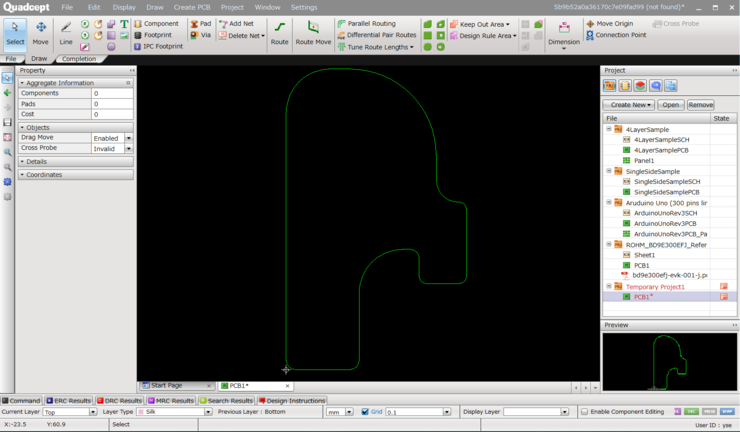740x432 pixels.
Task: Activate the Select tool
Action: pyautogui.click(x=15, y=34)
